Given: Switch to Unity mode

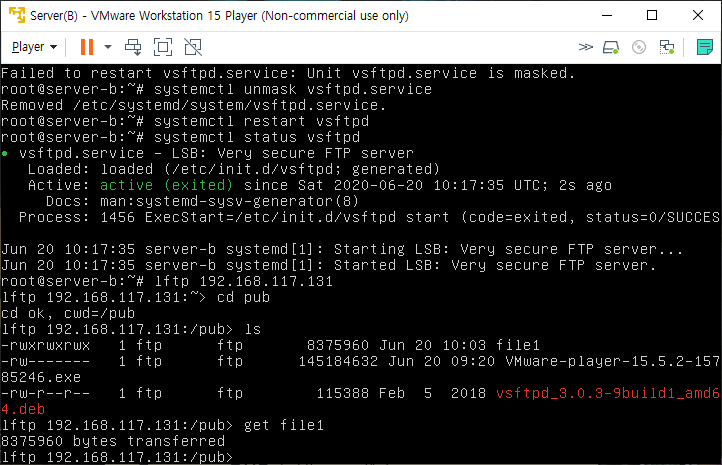Looking at the screenshot, I should pyautogui.click(x=193, y=47).
